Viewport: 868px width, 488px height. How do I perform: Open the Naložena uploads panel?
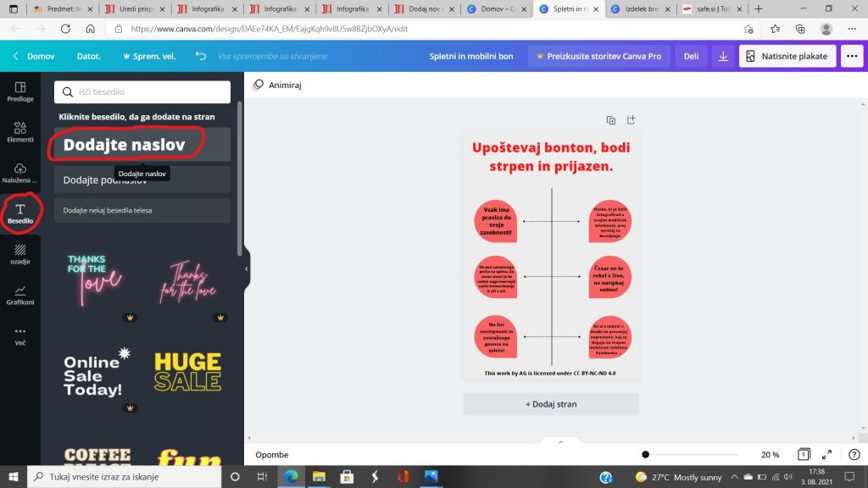(20, 173)
